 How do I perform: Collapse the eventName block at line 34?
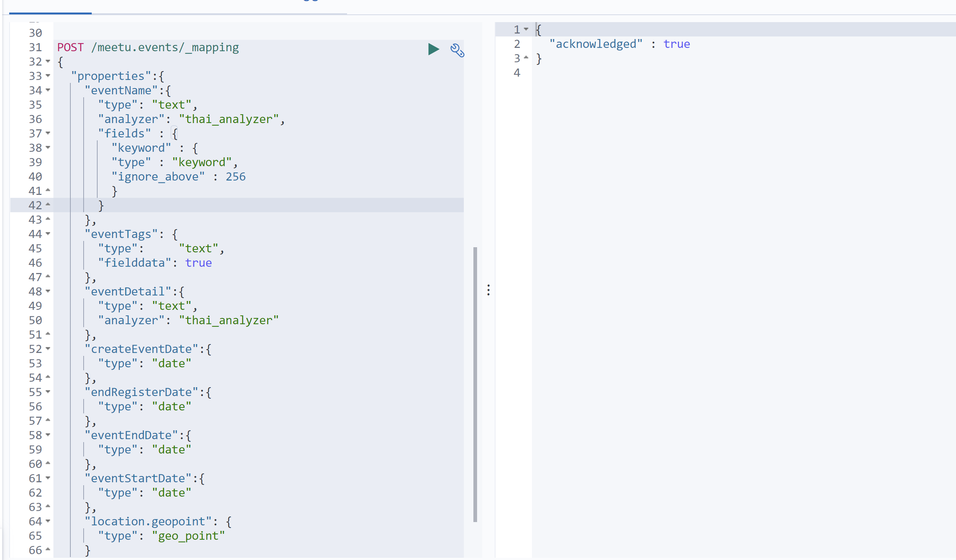tap(48, 90)
